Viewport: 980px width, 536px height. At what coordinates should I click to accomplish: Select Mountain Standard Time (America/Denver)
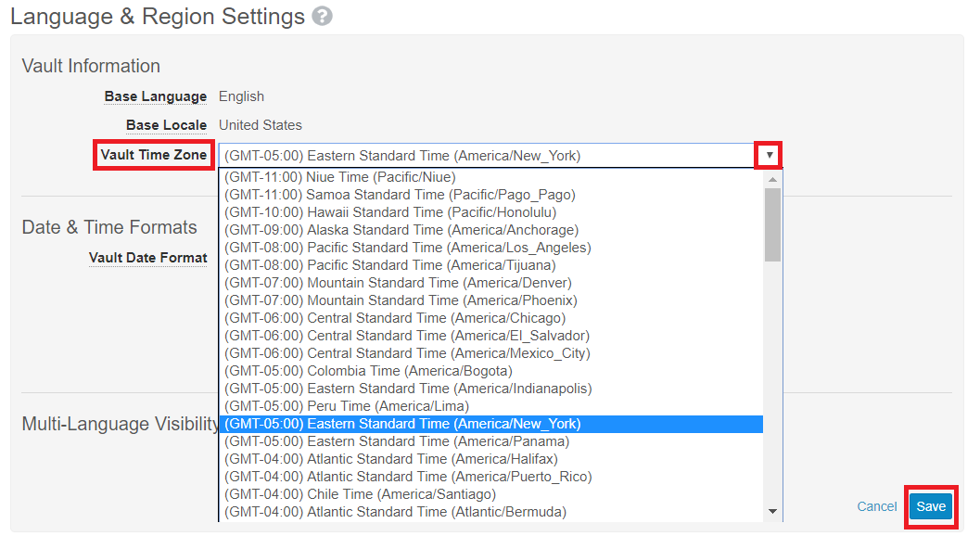click(x=398, y=283)
